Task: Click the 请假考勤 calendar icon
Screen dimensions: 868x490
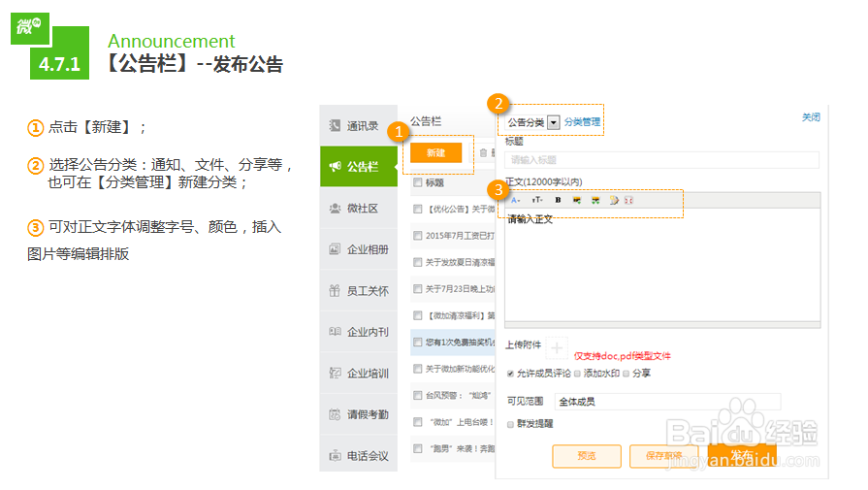Action: click(x=335, y=414)
